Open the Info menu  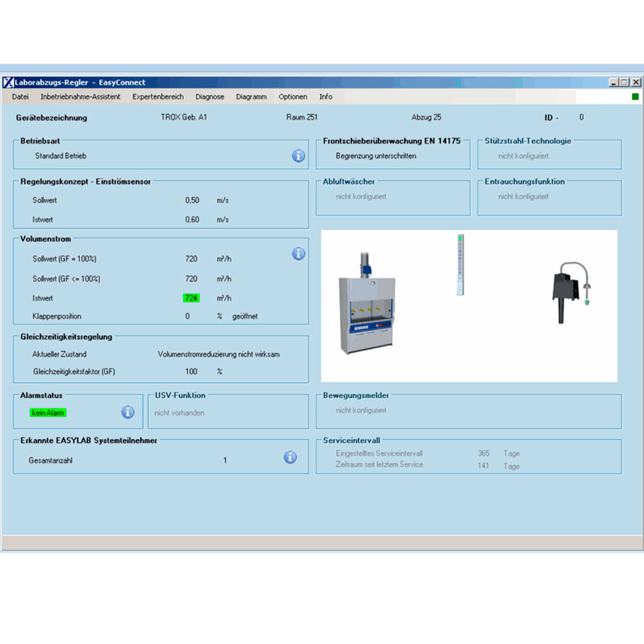[326, 97]
